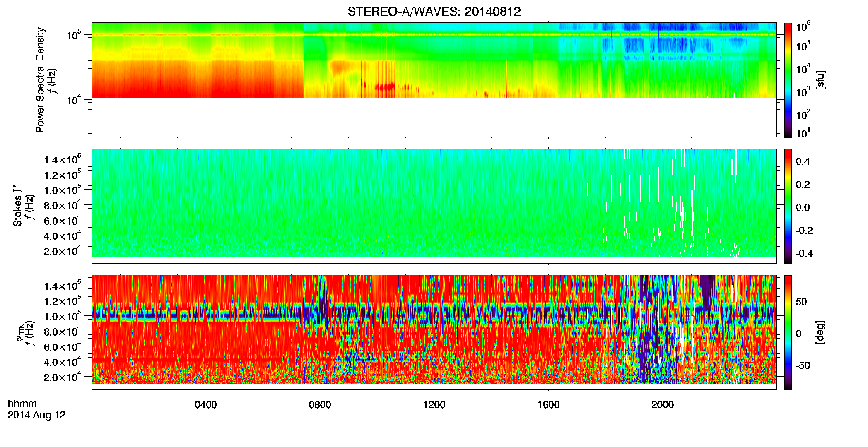Click the 1600 time tick label
The height and width of the screenshot is (447, 868).
click(548, 405)
